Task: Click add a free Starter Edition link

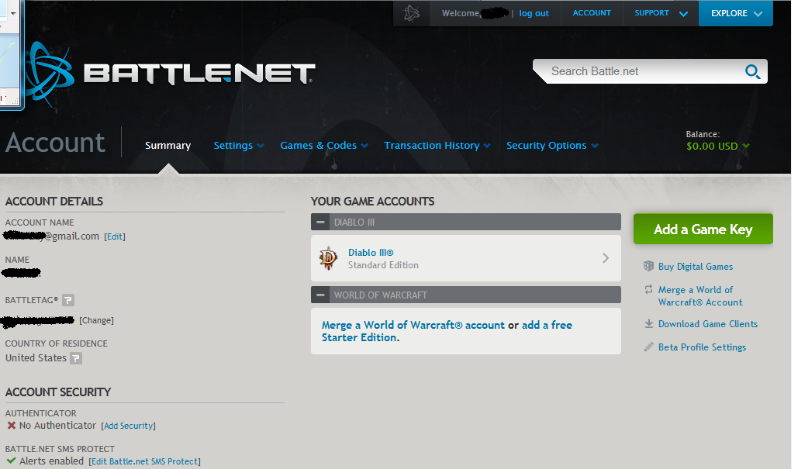Action: [x=447, y=331]
